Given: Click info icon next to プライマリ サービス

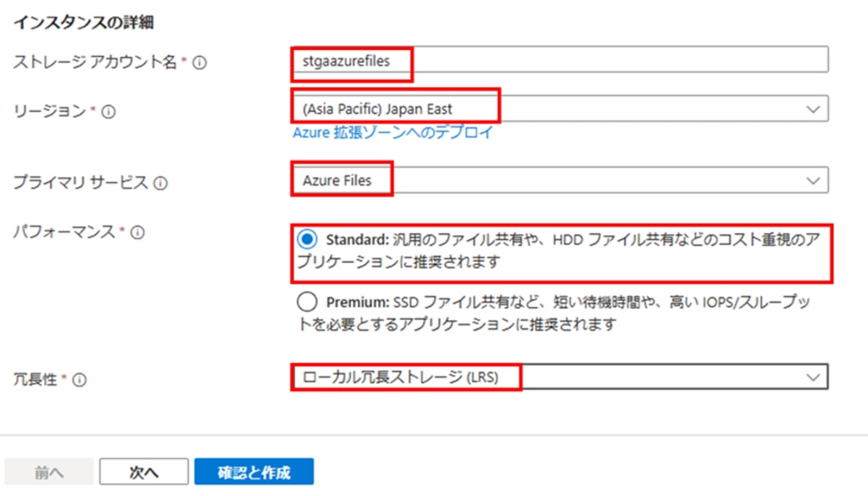Looking at the screenshot, I should coord(160,183).
